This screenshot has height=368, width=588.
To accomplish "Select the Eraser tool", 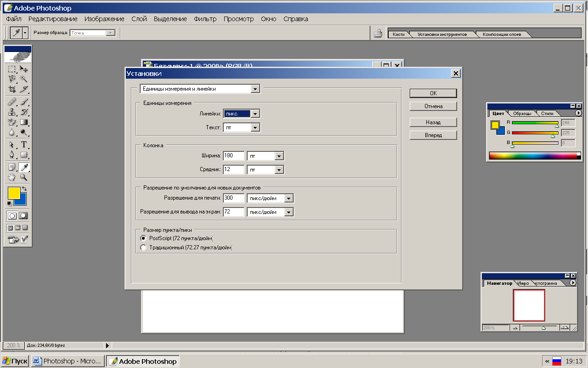I will (x=12, y=122).
